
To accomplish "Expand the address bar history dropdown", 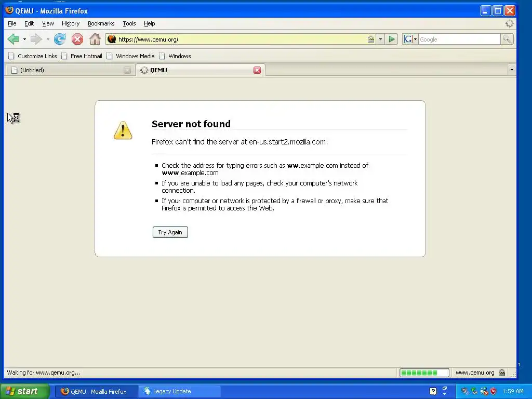I will click(380, 39).
